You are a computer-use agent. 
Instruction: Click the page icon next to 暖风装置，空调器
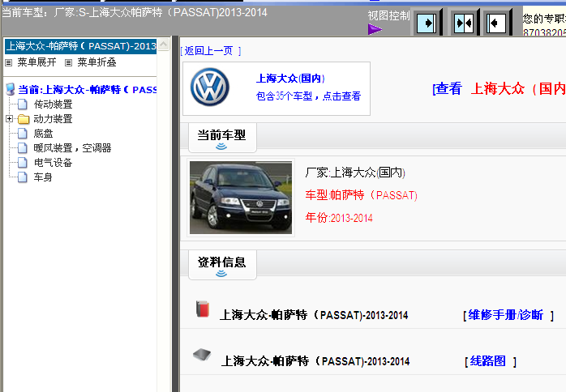[x=23, y=148]
